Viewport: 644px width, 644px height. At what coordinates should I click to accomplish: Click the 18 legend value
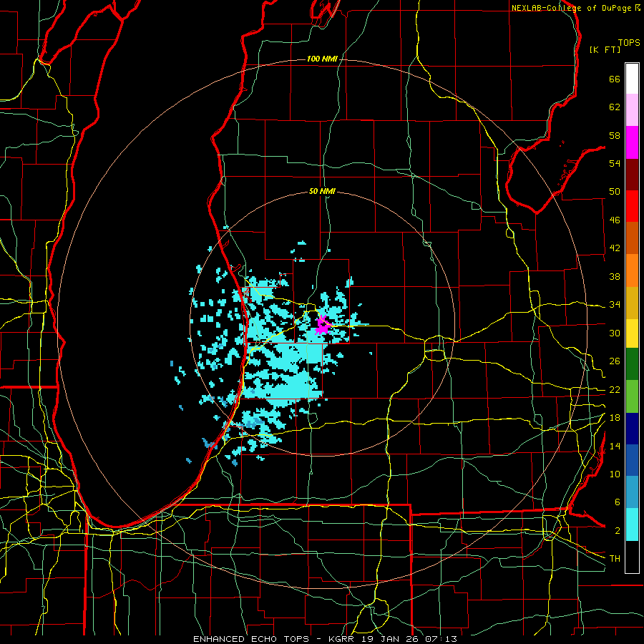point(615,418)
